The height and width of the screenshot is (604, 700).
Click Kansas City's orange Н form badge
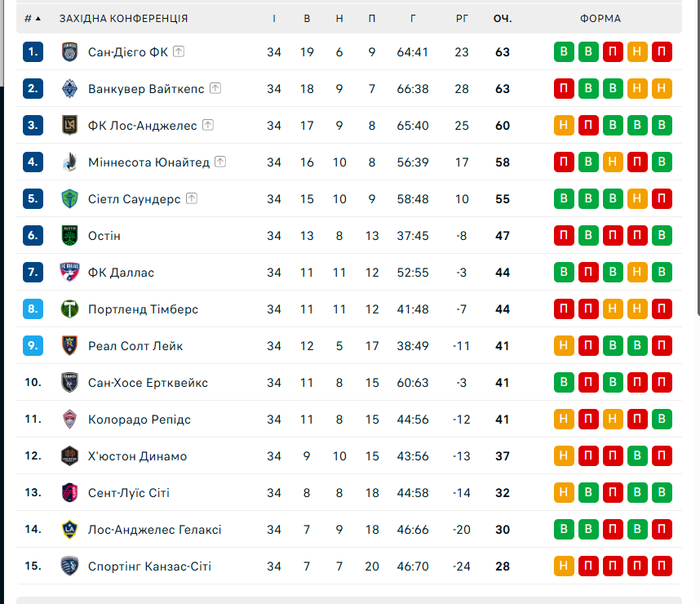[x=563, y=566]
